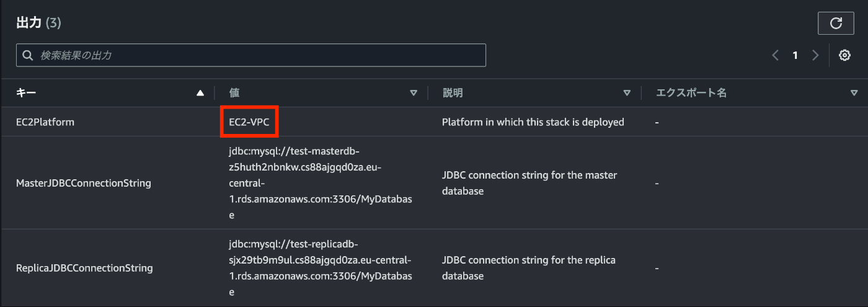The image size is (868, 307).
Task: Click the EC2Platform key cell
Action: click(45, 122)
